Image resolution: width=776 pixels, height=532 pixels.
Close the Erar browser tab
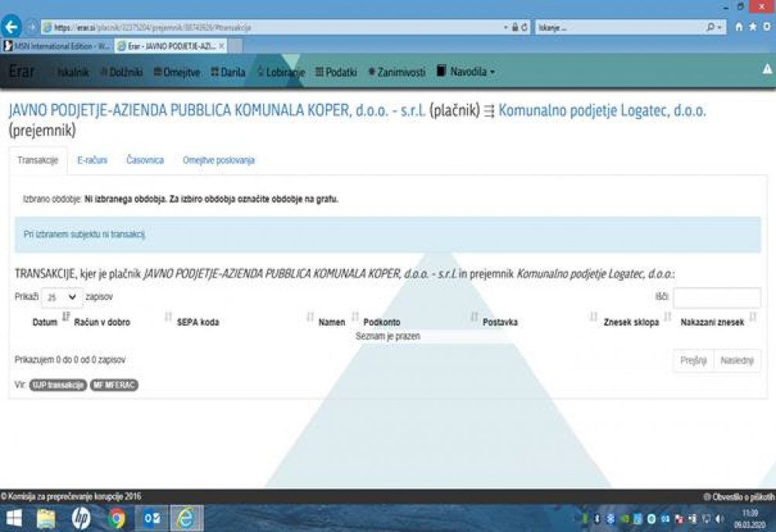coord(222,46)
